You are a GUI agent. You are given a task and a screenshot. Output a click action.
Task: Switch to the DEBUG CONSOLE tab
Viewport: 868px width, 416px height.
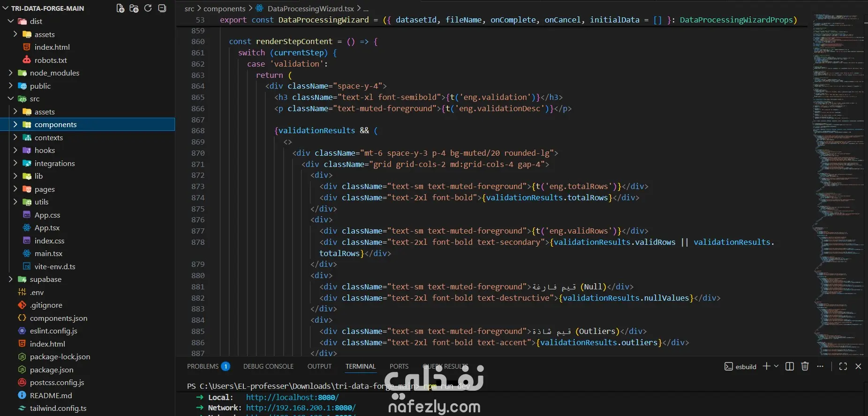268,366
